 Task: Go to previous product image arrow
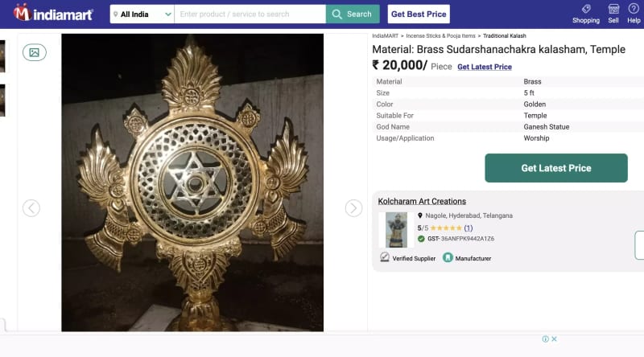[31, 208]
